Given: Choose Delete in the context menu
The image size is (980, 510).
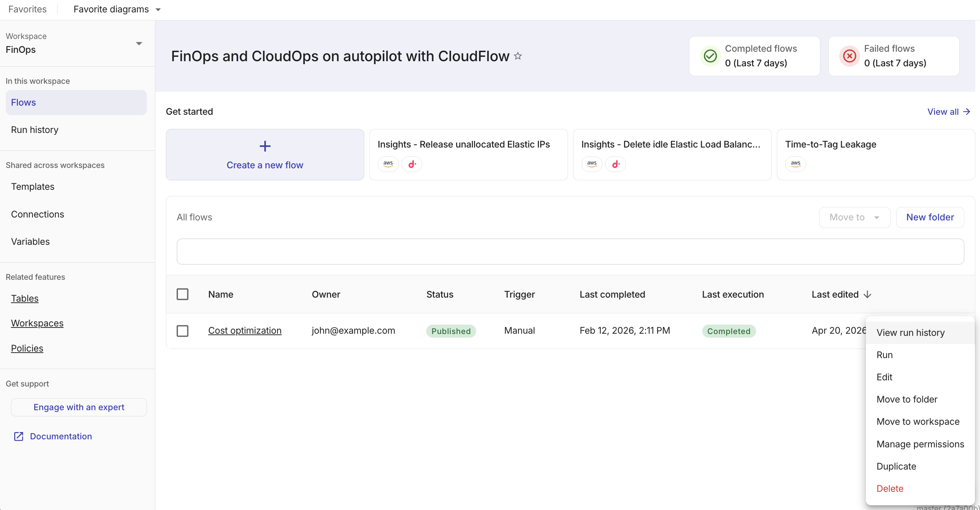Looking at the screenshot, I should coord(919,489).
